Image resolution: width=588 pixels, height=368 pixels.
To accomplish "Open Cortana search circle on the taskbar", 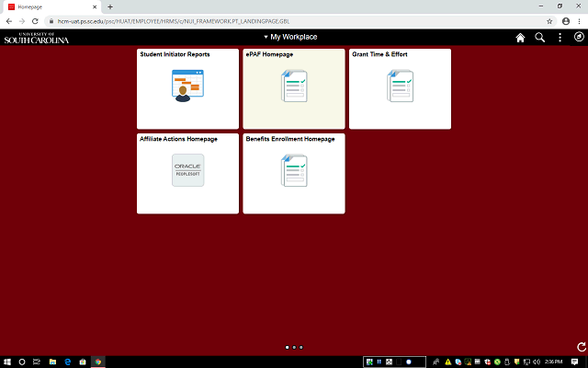I will point(22,362).
